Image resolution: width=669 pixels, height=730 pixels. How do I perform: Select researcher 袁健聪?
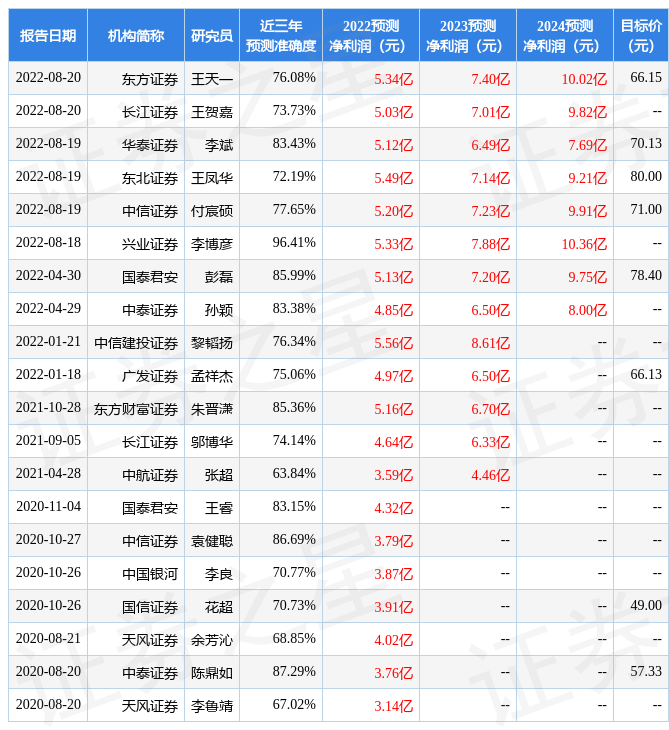212,542
